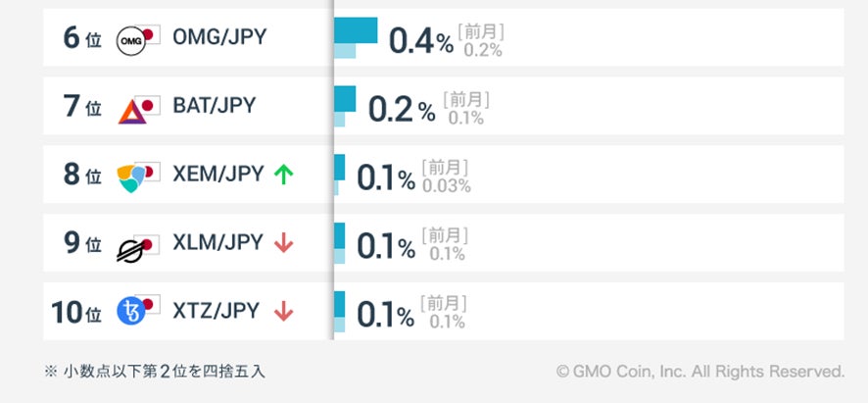Click the red down arrow beside XTZ/JPY
Screen dimensions: 868x403
pyautogui.click(x=284, y=313)
